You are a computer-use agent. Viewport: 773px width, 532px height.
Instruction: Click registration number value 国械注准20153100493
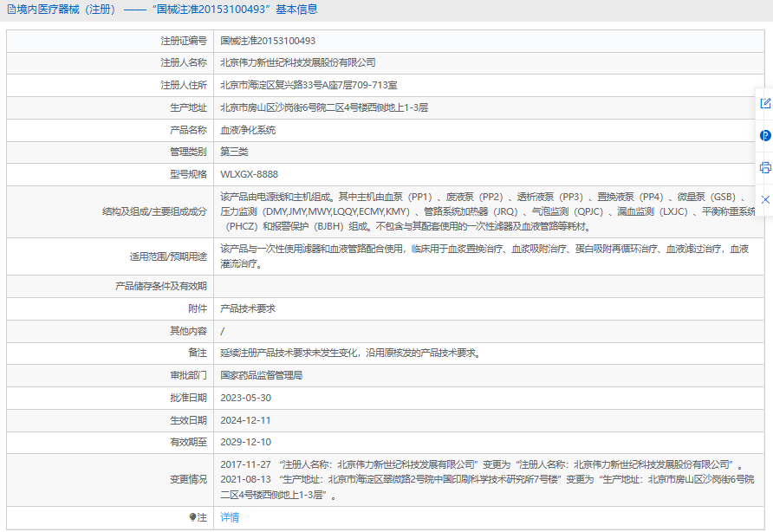(x=268, y=41)
